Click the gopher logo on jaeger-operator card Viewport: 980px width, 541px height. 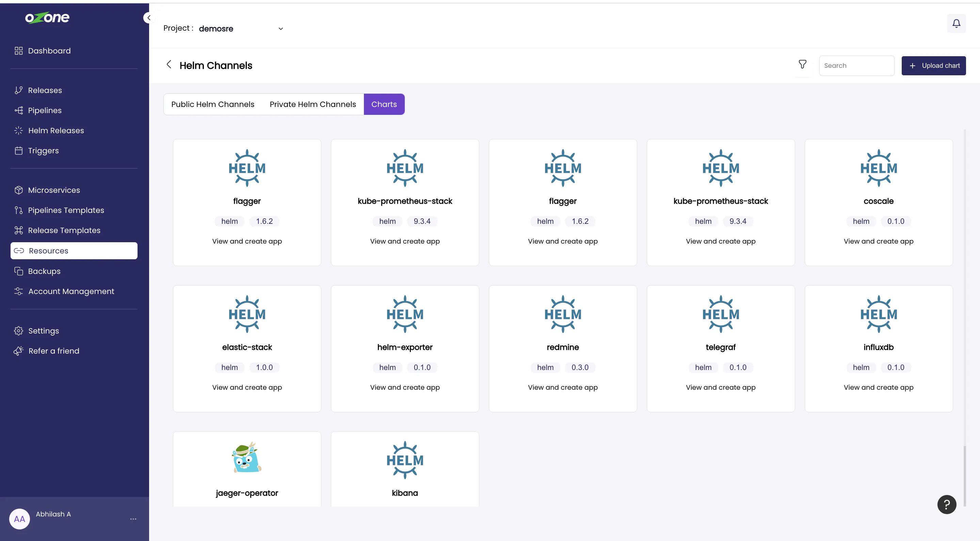pos(247,457)
